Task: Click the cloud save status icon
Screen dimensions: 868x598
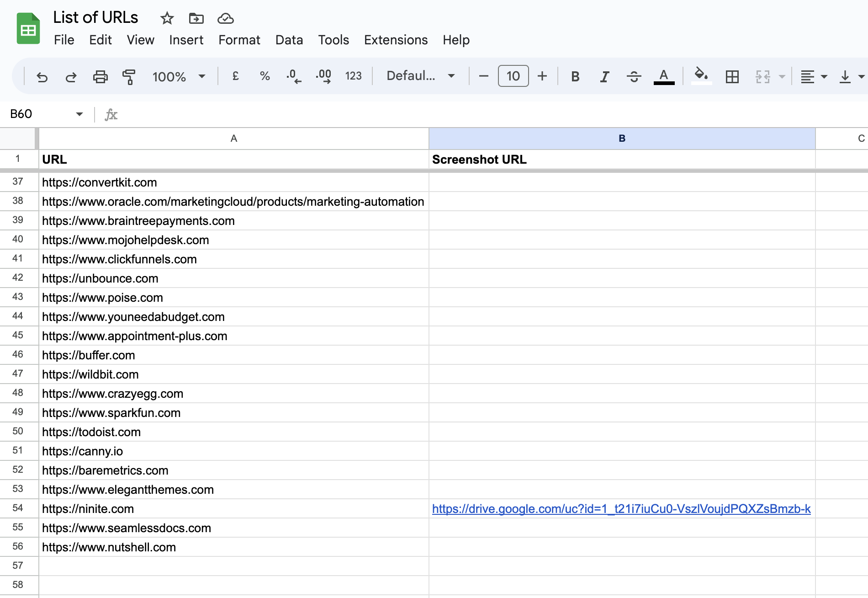Action: (225, 19)
